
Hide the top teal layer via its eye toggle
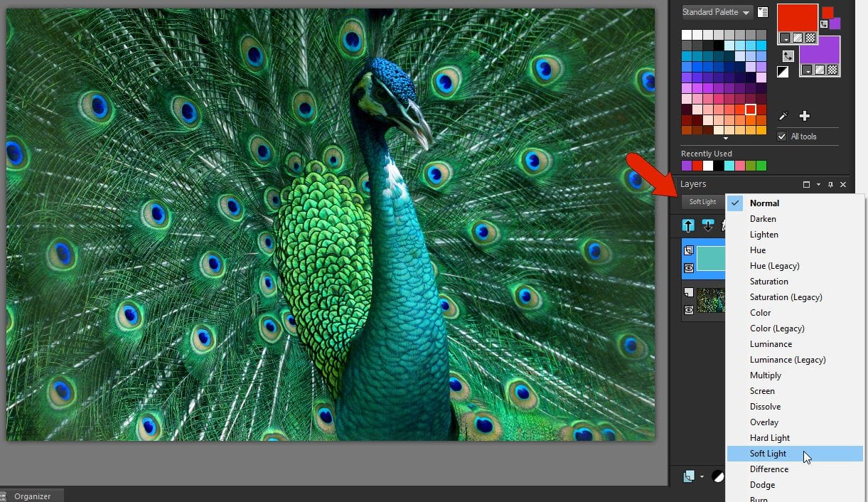[x=688, y=267]
